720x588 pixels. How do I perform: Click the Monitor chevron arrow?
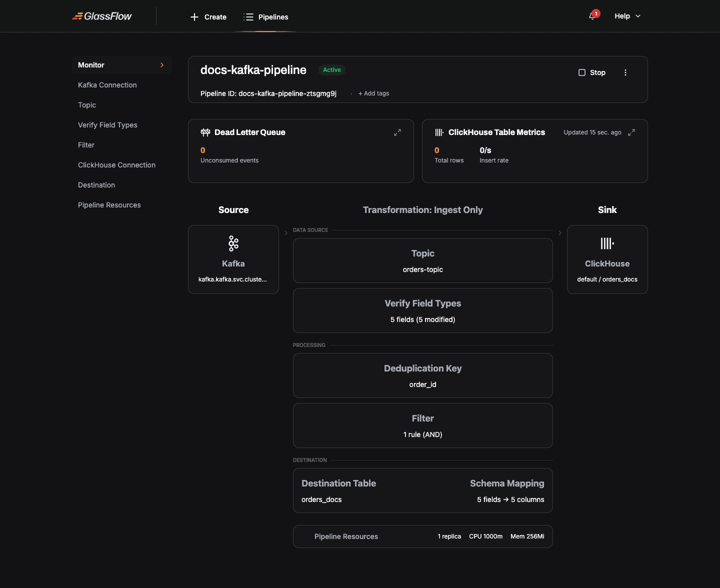[x=162, y=65]
